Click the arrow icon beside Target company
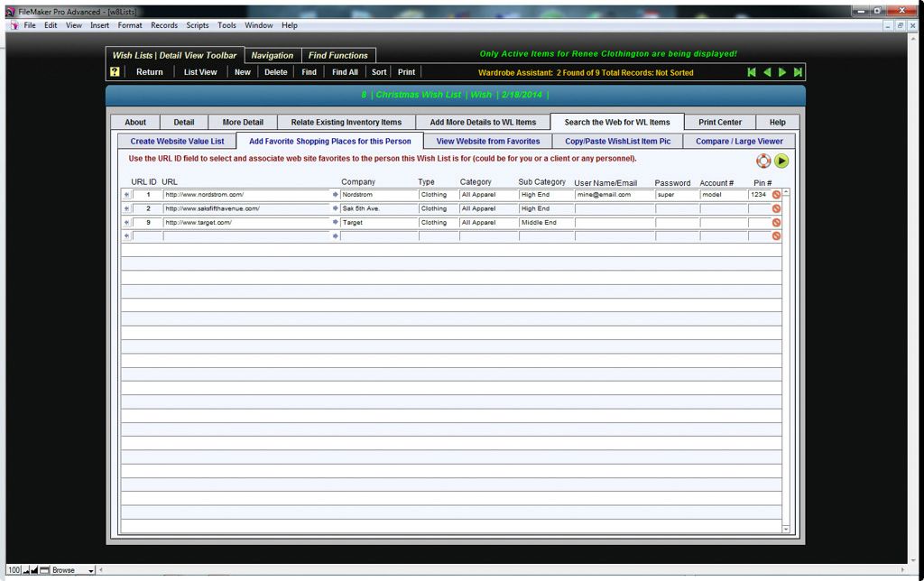Viewport: 924px width, 581px height. click(336, 222)
